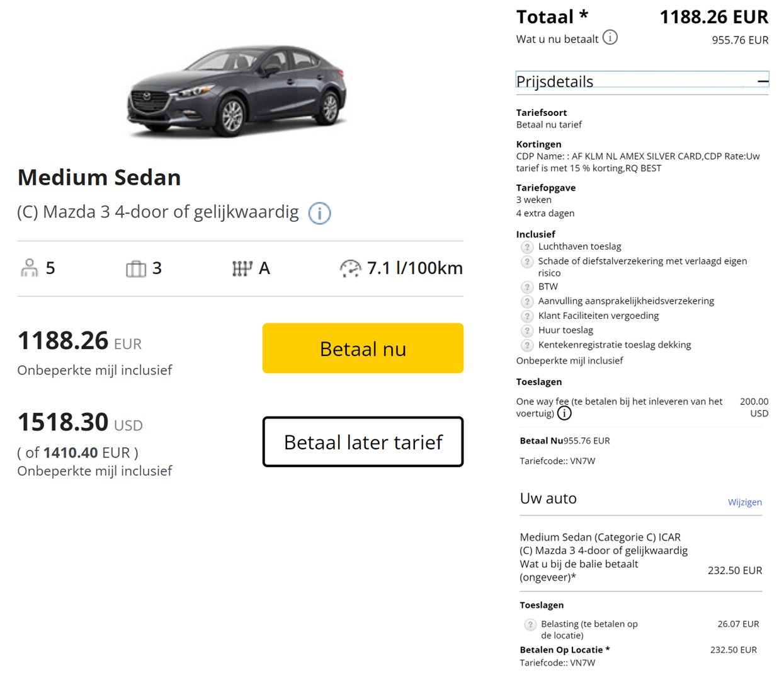Click help icon next to BTW
The width and height of the screenshot is (784, 685).
coord(527,287)
